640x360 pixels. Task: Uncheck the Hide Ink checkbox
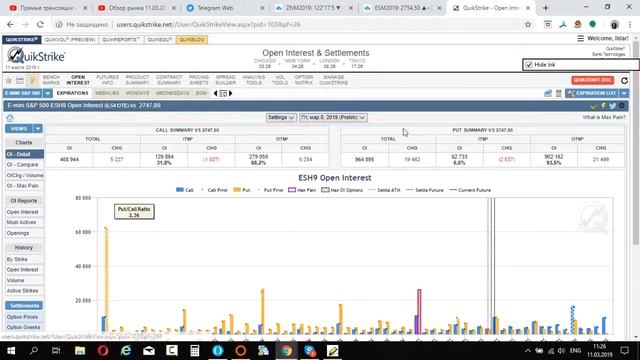pyautogui.click(x=529, y=65)
